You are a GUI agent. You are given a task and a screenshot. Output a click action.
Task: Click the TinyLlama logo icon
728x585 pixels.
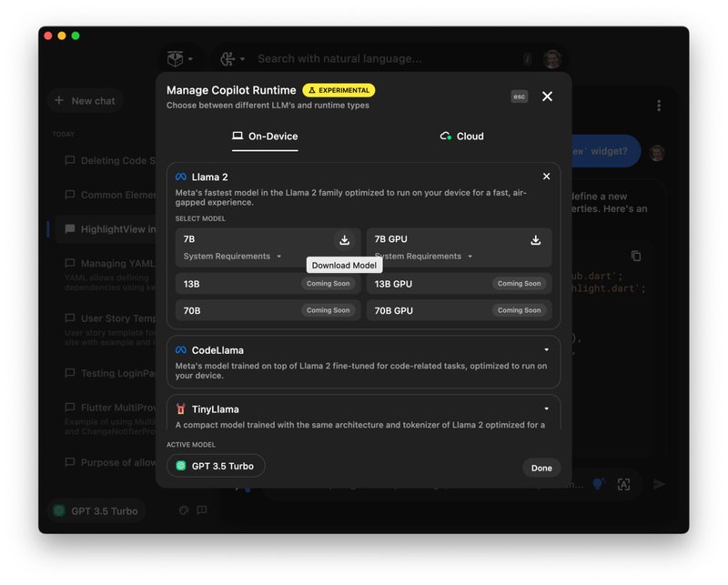[x=180, y=409]
